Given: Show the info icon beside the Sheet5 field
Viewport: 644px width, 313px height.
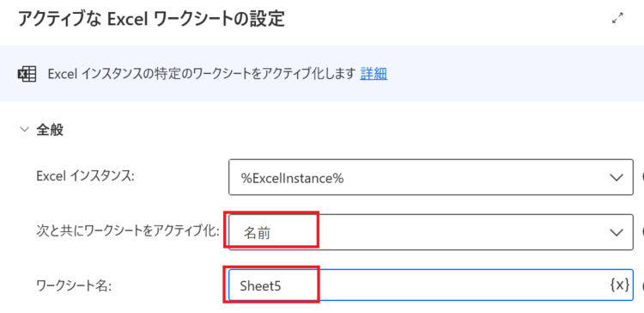Looking at the screenshot, I should coord(642,285).
